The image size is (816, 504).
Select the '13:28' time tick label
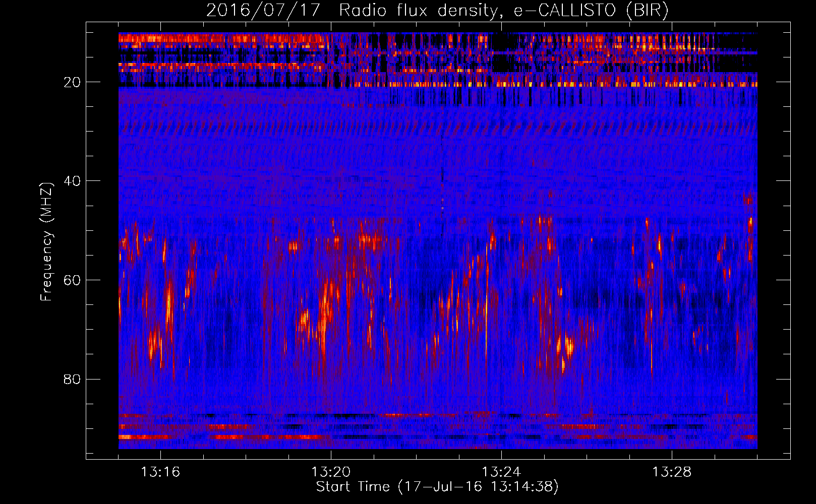pyautogui.click(x=672, y=472)
